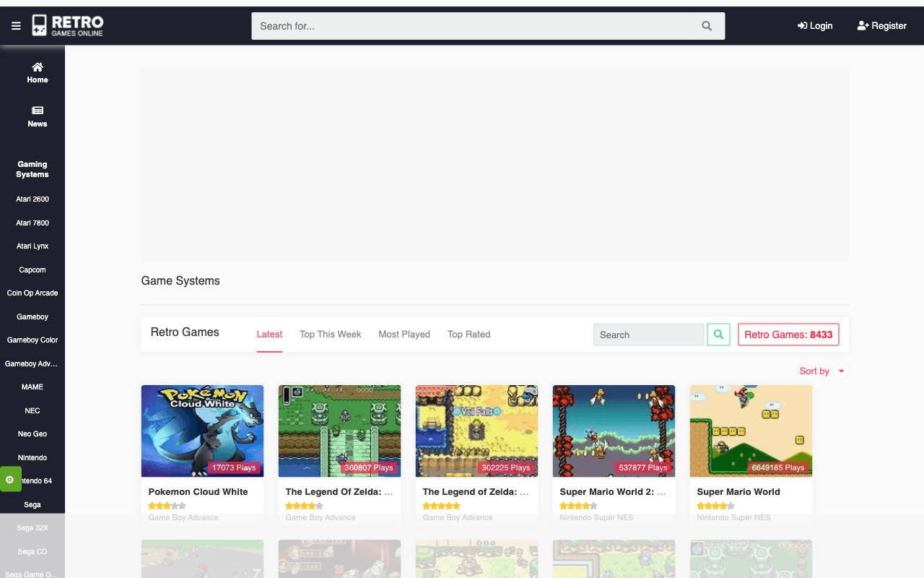This screenshot has width=924, height=578.
Task: Click the Super Mario World 2 title
Action: (613, 492)
